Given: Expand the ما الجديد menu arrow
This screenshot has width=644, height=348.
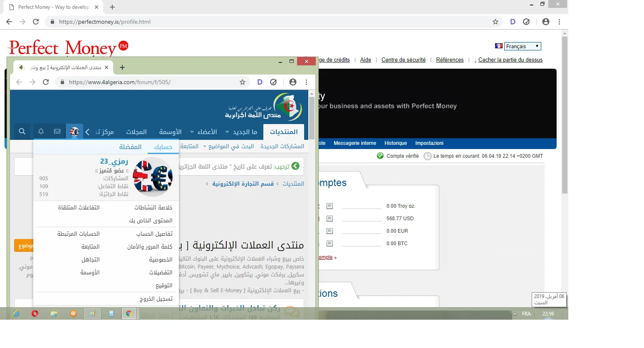Looking at the screenshot, I should coord(227,132).
